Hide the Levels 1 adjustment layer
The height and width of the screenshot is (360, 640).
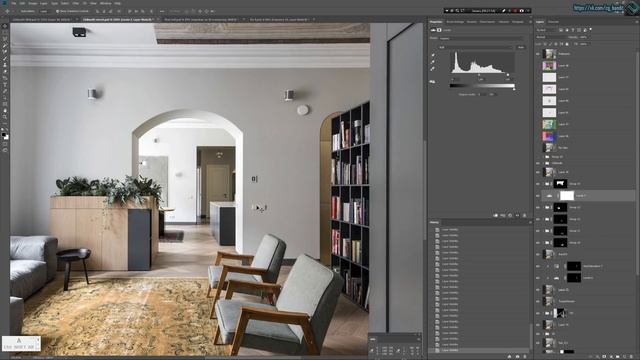tap(538, 196)
